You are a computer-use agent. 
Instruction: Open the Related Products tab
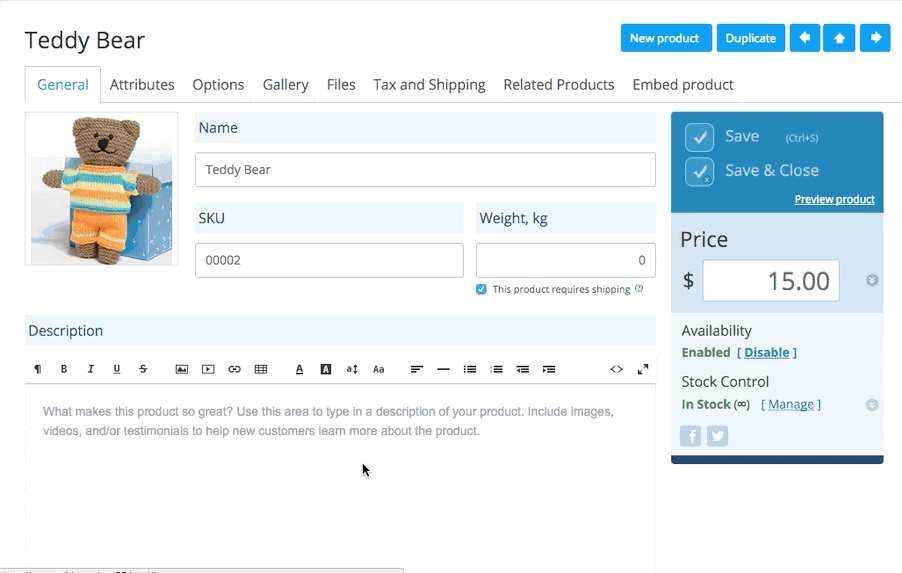tap(559, 85)
